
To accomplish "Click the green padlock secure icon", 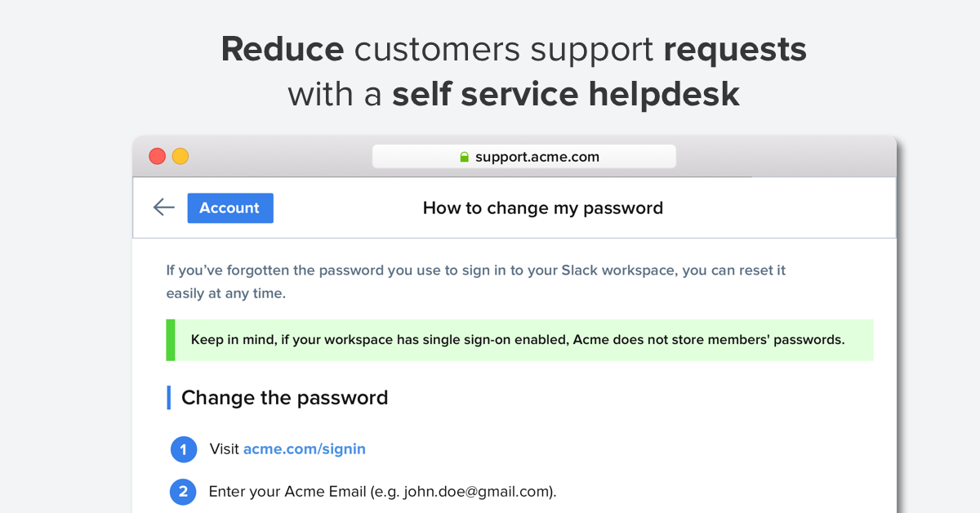I will [465, 157].
